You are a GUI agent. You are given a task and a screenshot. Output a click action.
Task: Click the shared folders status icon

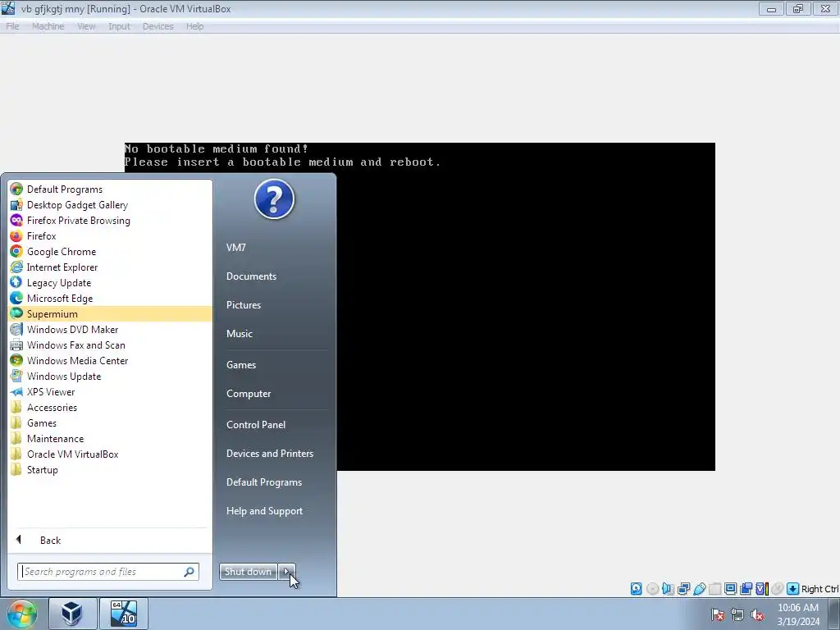[x=714, y=589]
